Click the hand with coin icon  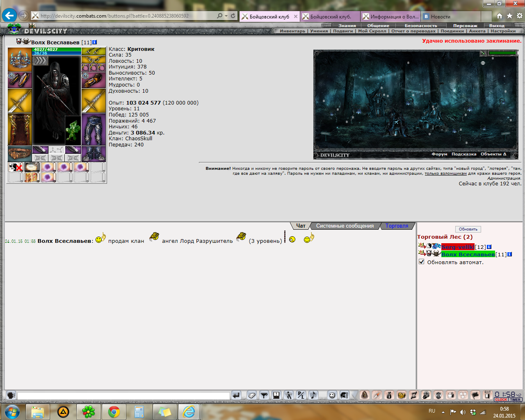(426, 395)
